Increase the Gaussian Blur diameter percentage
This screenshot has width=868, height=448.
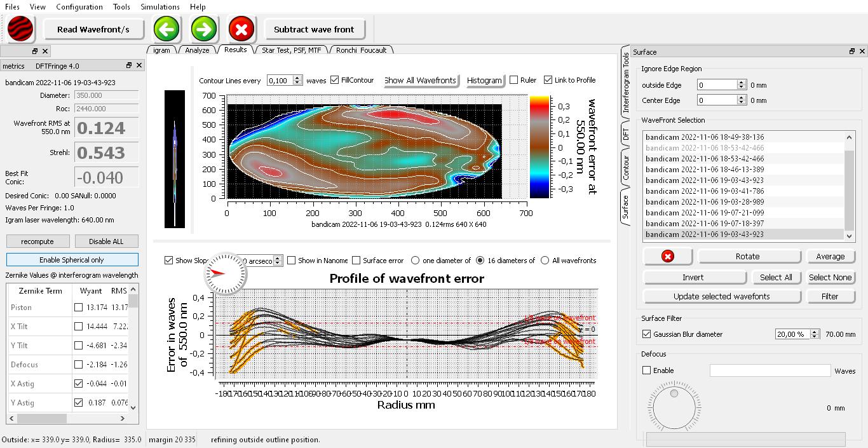(x=815, y=331)
